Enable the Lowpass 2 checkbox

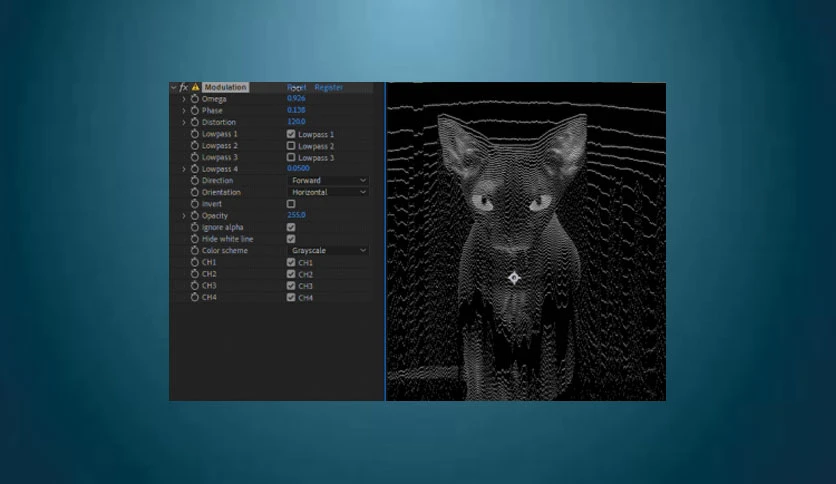[x=291, y=146]
